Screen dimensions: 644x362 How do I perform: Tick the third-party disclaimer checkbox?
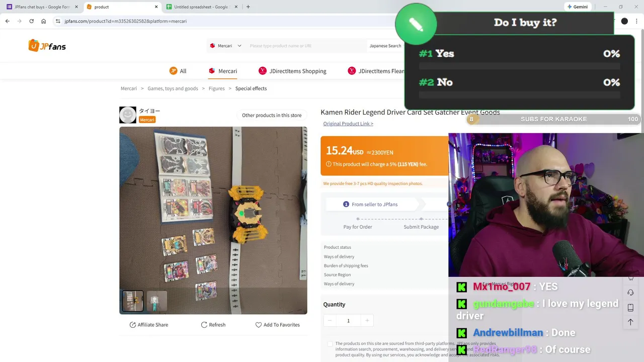(330, 344)
